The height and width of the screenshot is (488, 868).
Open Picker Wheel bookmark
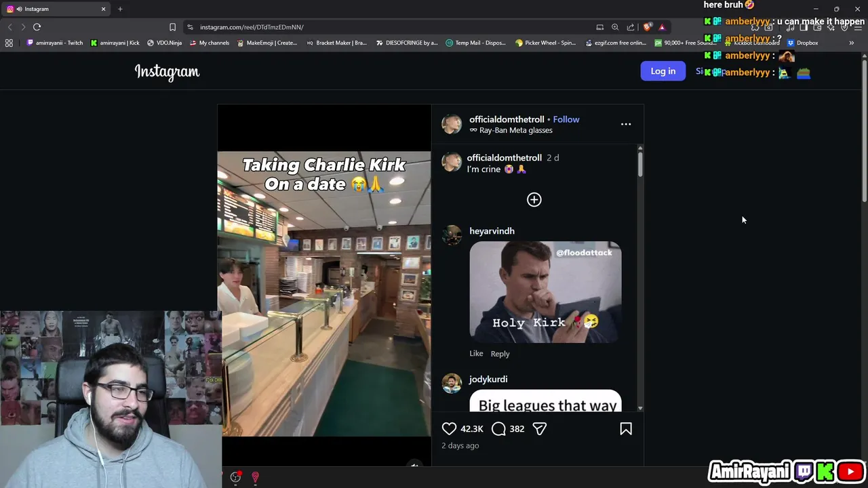(545, 43)
